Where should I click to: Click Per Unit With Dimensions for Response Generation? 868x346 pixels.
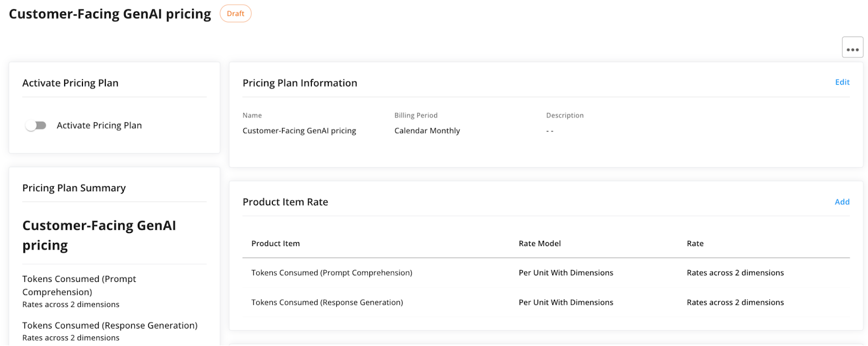coord(566,303)
